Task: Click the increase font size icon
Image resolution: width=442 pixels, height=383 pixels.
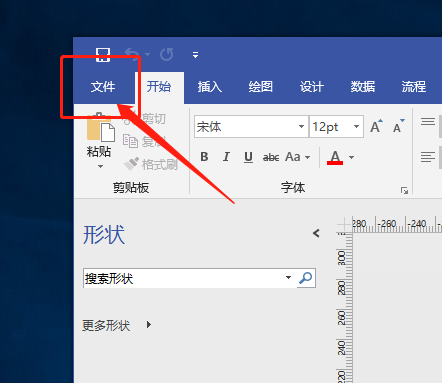Action: (377, 126)
